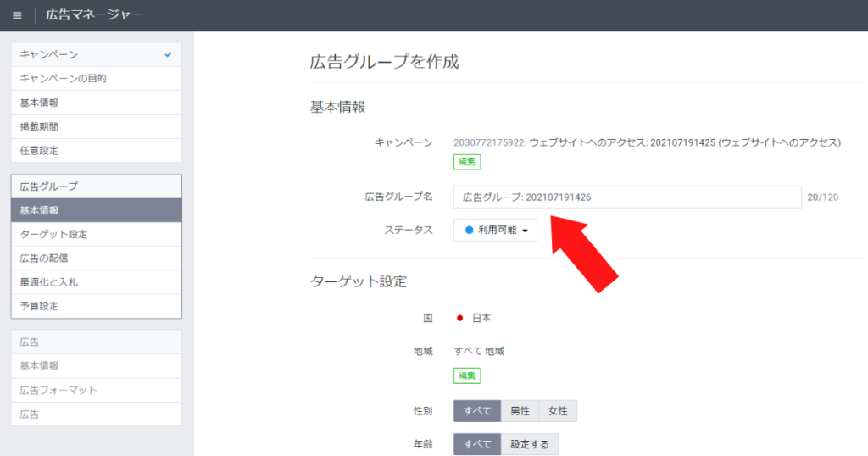Select highlighted 基本情報 under 広告グループ
The height and width of the screenshot is (456, 868).
(x=97, y=210)
